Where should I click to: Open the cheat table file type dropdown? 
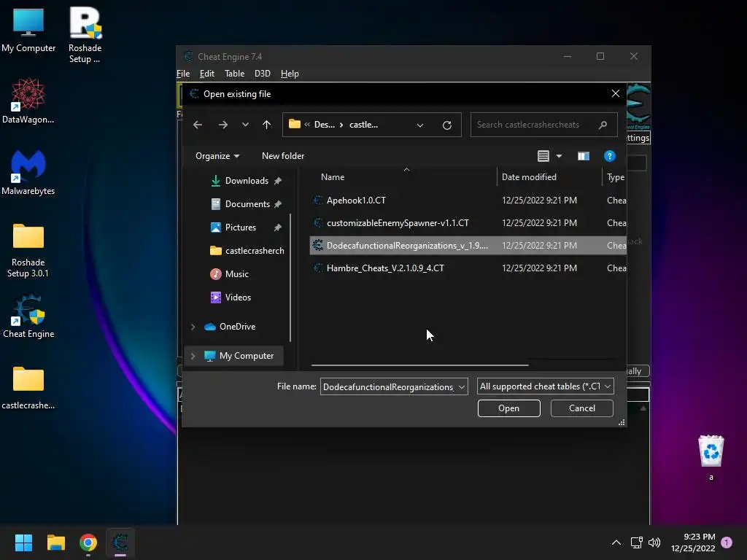(x=608, y=386)
